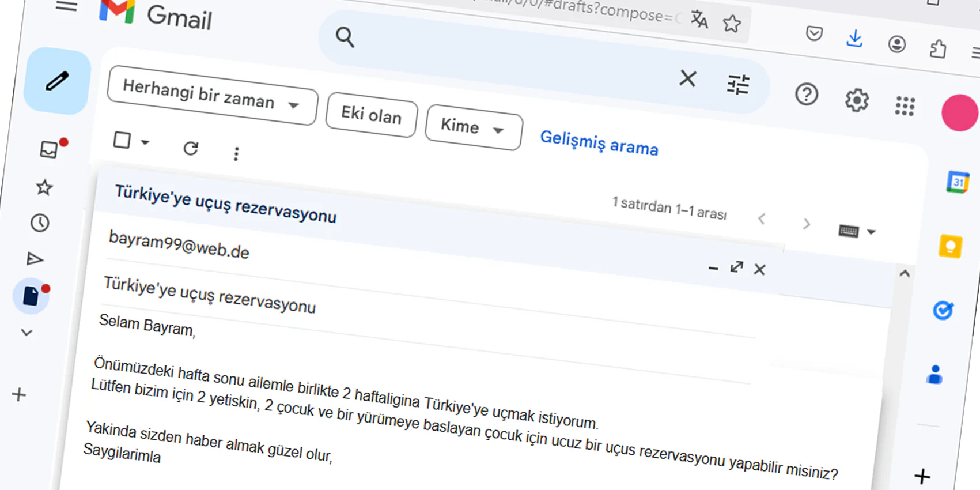
Task: Open input tools dropdown arrow
Action: pos(871,232)
